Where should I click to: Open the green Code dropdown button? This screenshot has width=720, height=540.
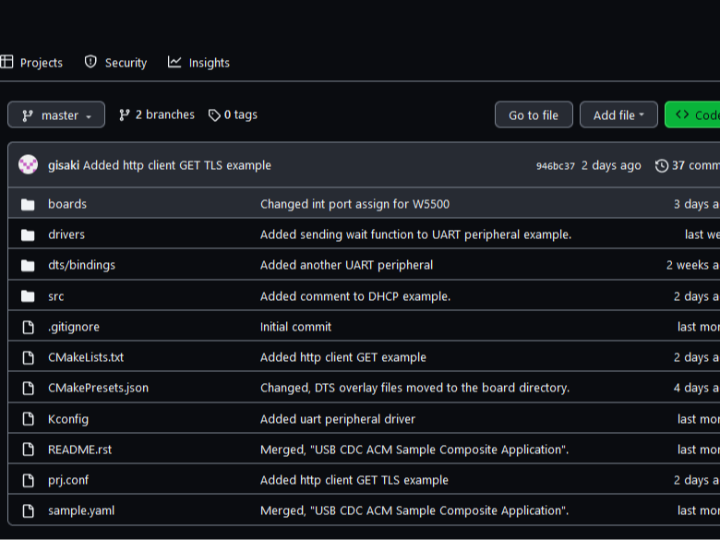695,115
